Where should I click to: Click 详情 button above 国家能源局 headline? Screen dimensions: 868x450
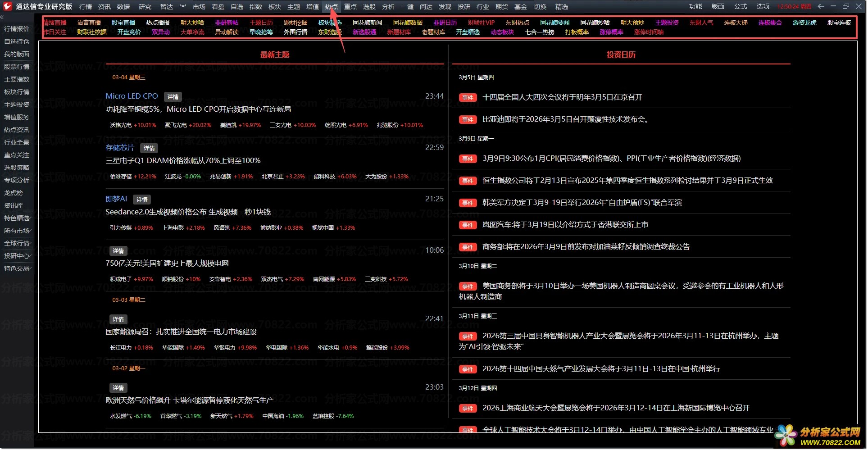(x=118, y=319)
